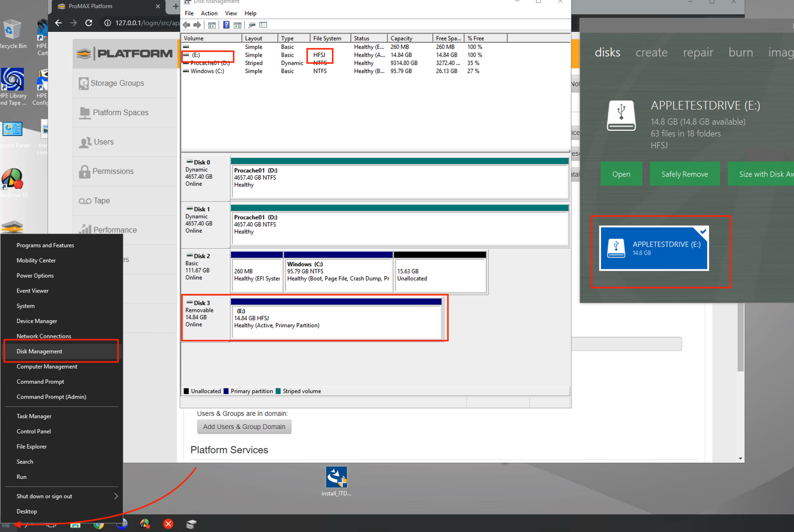Select the APPLETESTDRIVE (E:) drive tile
This screenshot has width=794, height=532.
pyautogui.click(x=654, y=248)
